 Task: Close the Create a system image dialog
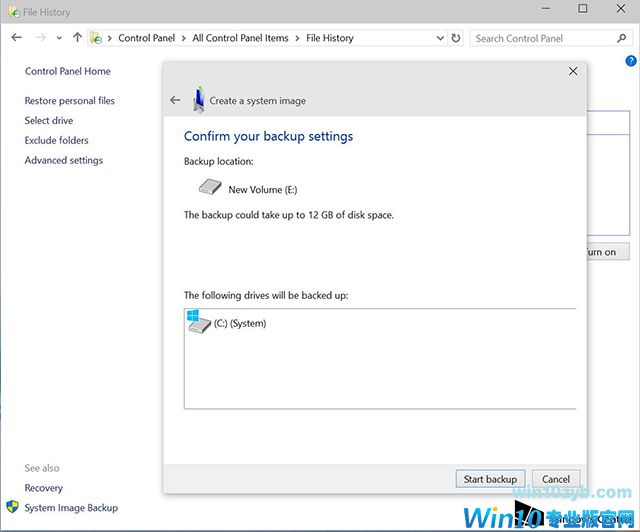coord(573,71)
